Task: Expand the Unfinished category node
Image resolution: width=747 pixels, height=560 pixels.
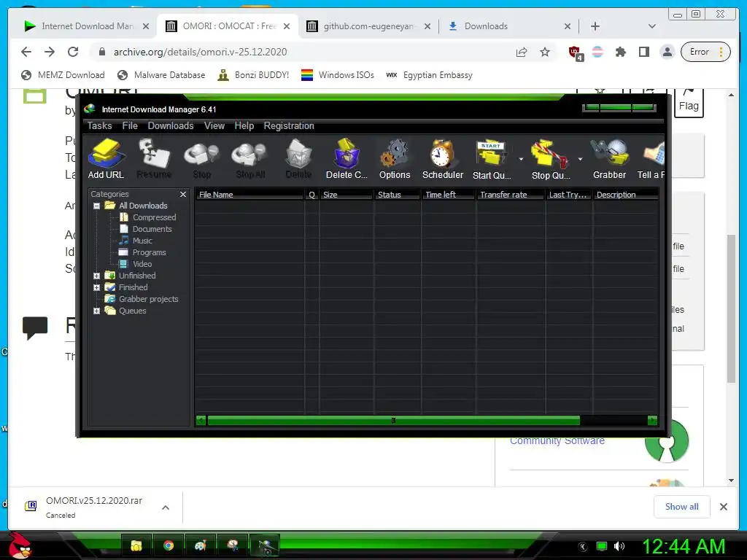Action: pyautogui.click(x=97, y=276)
